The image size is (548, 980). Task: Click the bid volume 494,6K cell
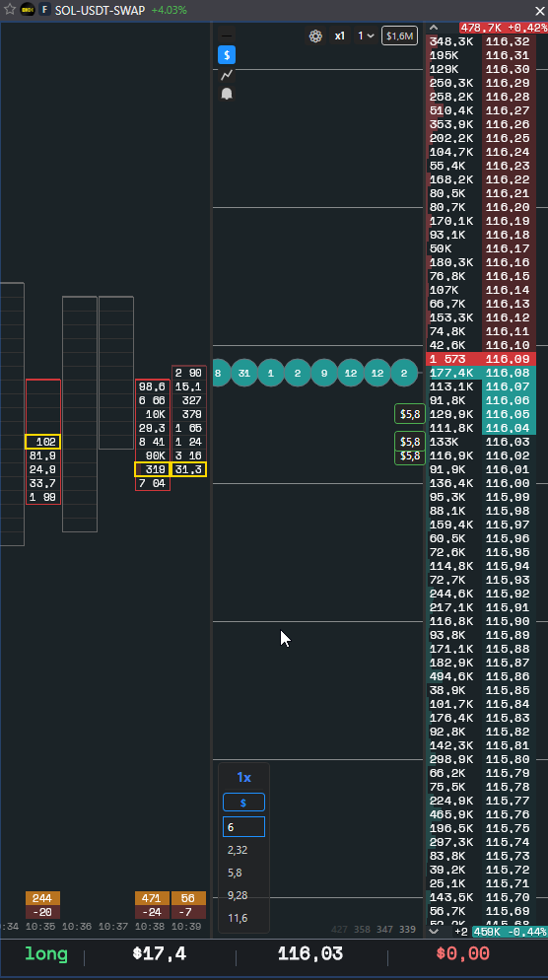[451, 676]
